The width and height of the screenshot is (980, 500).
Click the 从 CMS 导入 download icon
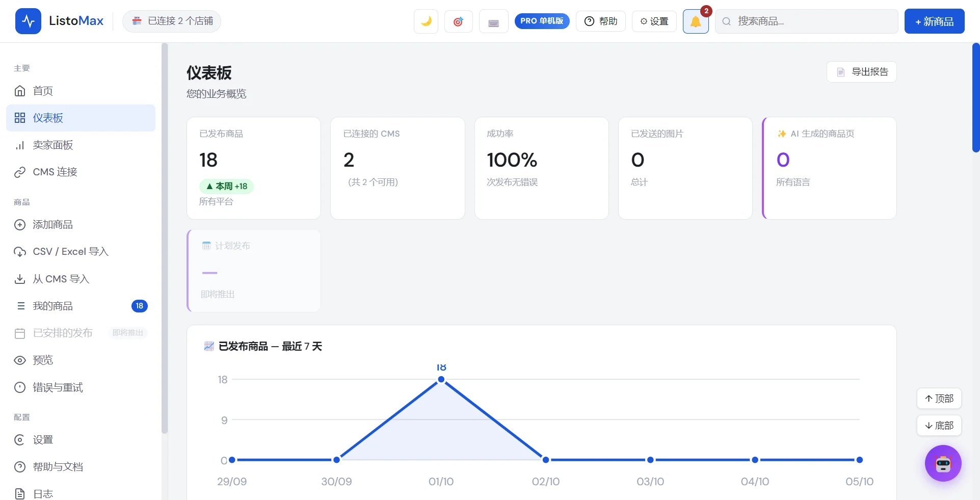pos(20,279)
